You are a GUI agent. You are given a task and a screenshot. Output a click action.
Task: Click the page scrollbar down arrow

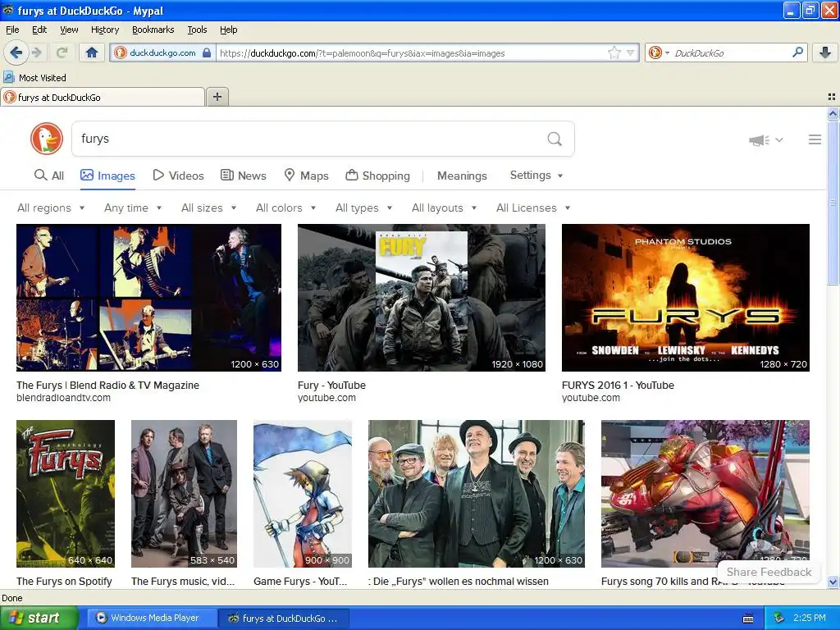click(x=833, y=582)
